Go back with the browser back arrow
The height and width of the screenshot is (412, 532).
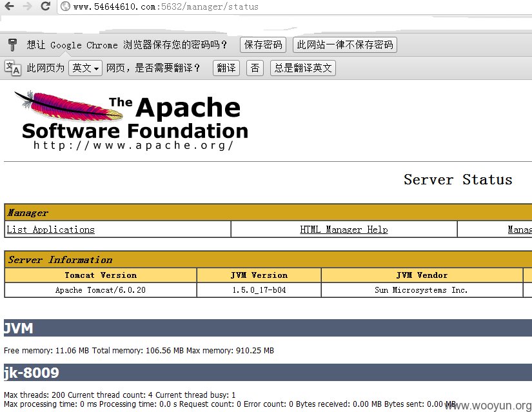(10, 6)
